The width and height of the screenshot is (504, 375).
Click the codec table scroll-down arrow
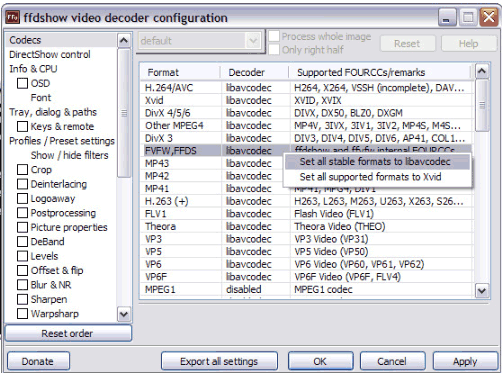482,290
